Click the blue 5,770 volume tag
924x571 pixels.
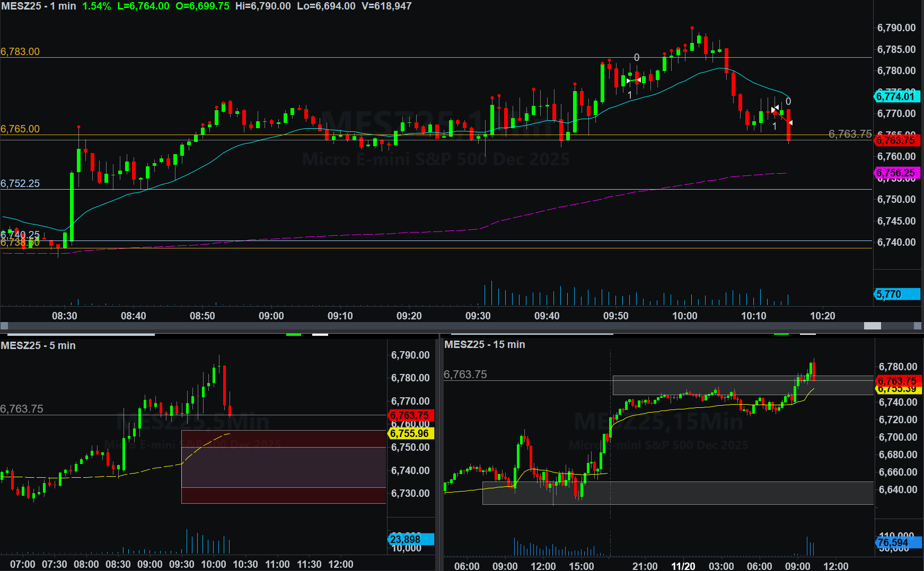coord(896,294)
